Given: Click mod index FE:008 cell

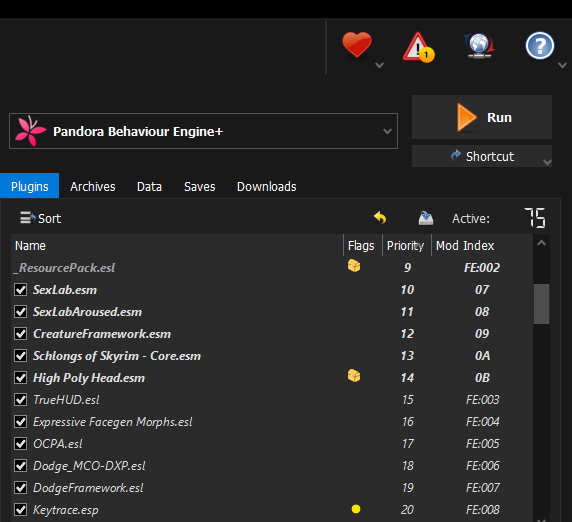Looking at the screenshot, I should [482, 510].
